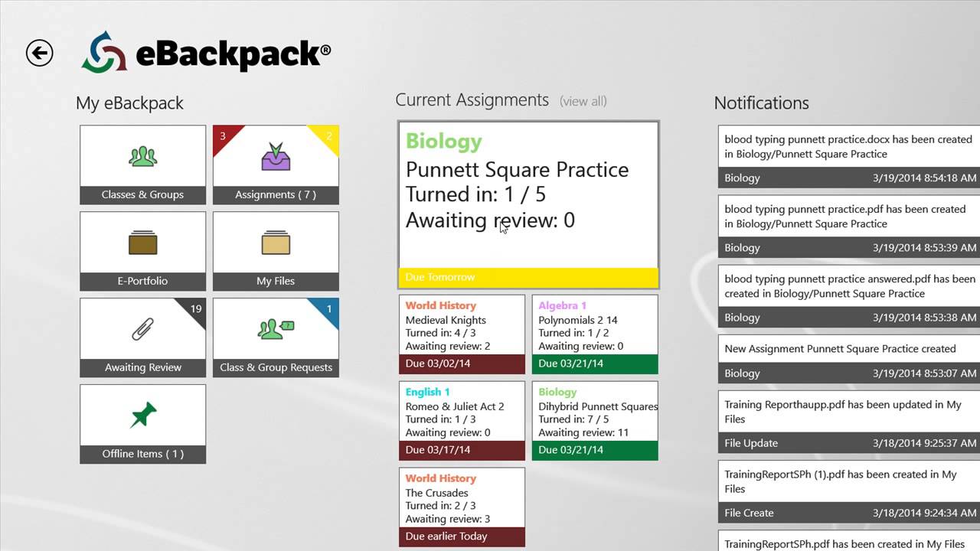Click the My Files label bar

pos(276,281)
